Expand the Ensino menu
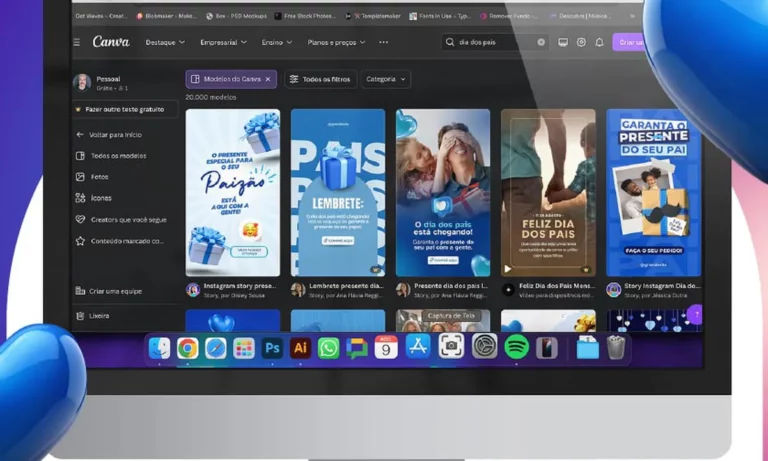768x461 pixels. [x=277, y=42]
